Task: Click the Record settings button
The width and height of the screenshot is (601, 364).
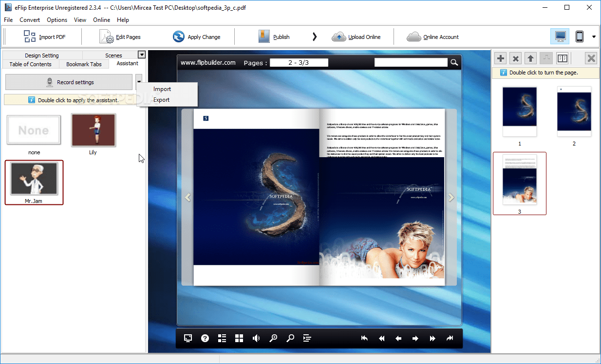Action: click(x=69, y=82)
